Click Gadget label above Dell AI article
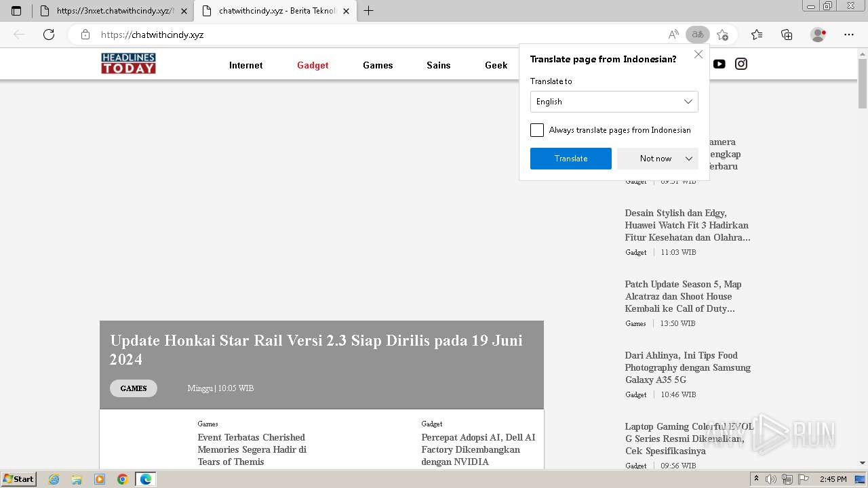 click(431, 424)
